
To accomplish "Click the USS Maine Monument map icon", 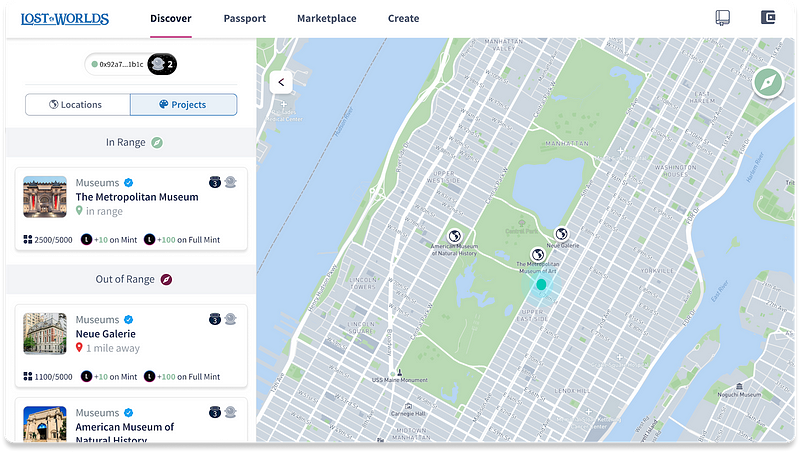I will pyautogui.click(x=400, y=372).
